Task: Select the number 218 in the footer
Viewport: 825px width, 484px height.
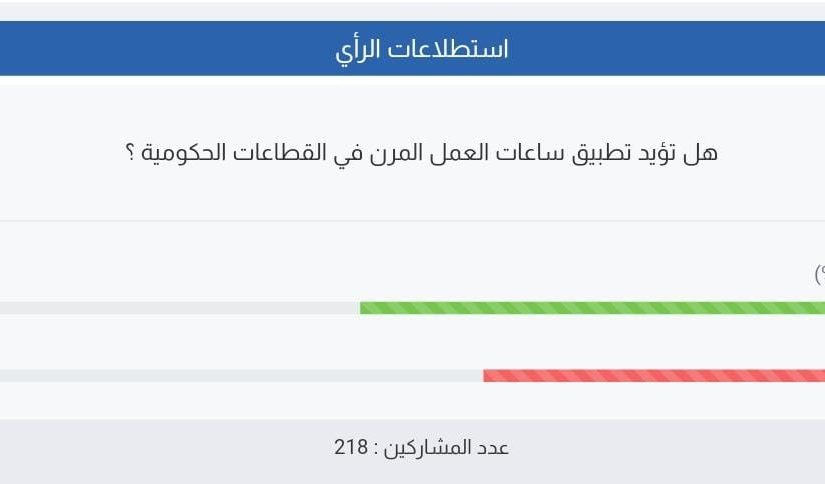Action: [x=351, y=447]
